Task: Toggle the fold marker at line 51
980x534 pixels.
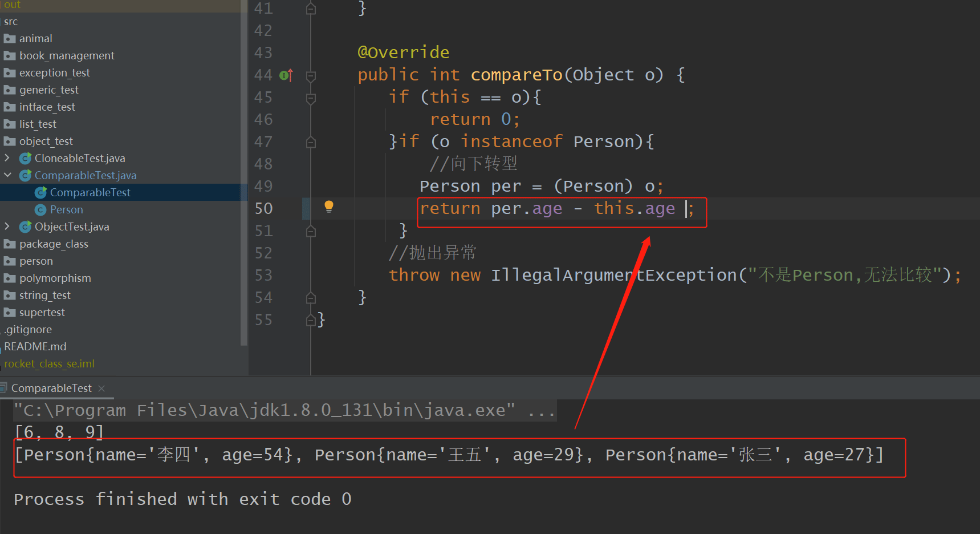Action: coord(311,231)
